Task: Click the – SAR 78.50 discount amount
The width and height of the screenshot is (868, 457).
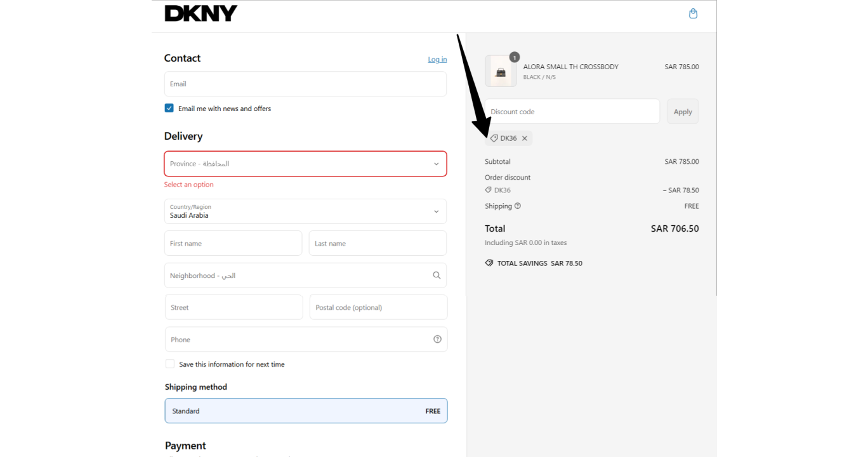Action: (681, 190)
